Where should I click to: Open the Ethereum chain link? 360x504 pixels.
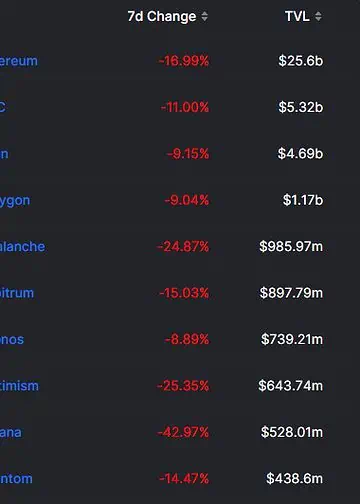pos(19,61)
